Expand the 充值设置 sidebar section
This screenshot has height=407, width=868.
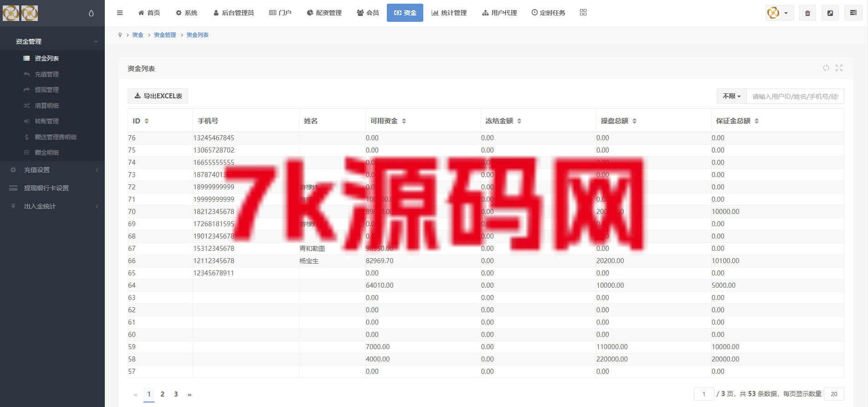[52, 170]
